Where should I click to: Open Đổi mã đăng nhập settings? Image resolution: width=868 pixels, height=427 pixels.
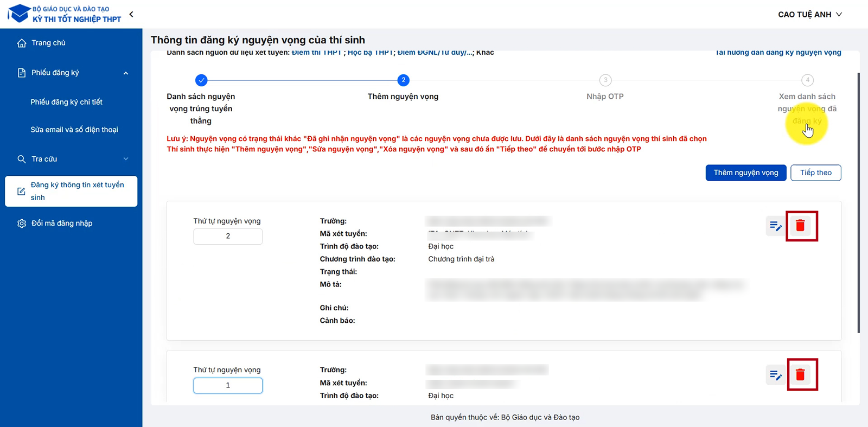coord(61,224)
